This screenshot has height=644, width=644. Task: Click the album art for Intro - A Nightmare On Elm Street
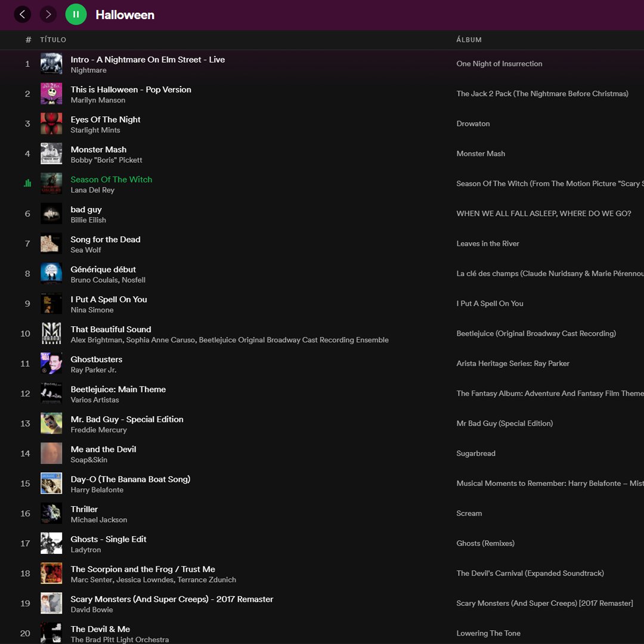[51, 64]
